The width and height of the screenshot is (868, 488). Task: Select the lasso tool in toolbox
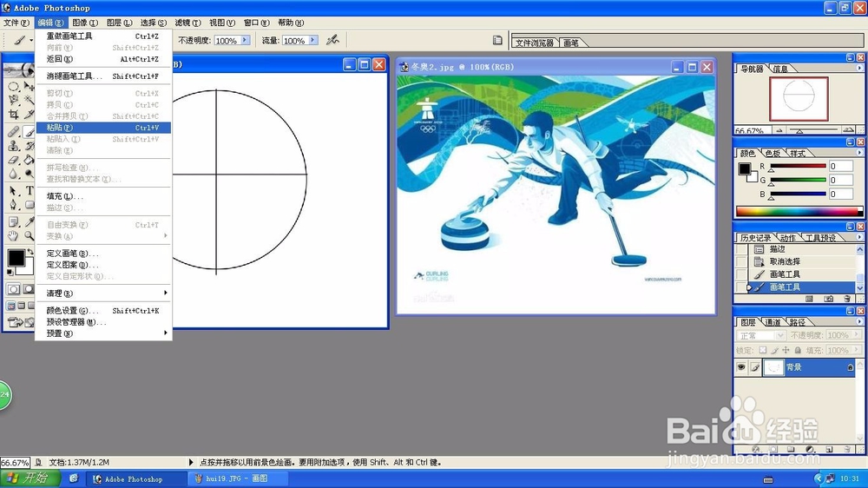click(13, 100)
